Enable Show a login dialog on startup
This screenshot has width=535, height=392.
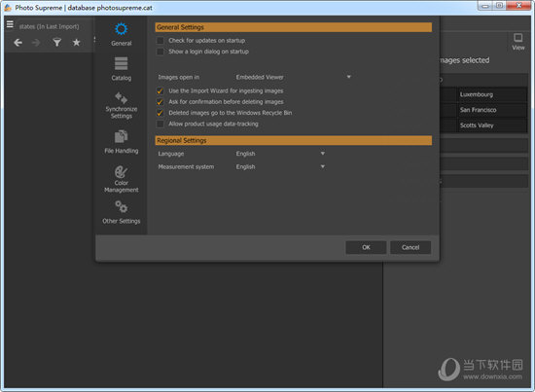pyautogui.click(x=160, y=52)
